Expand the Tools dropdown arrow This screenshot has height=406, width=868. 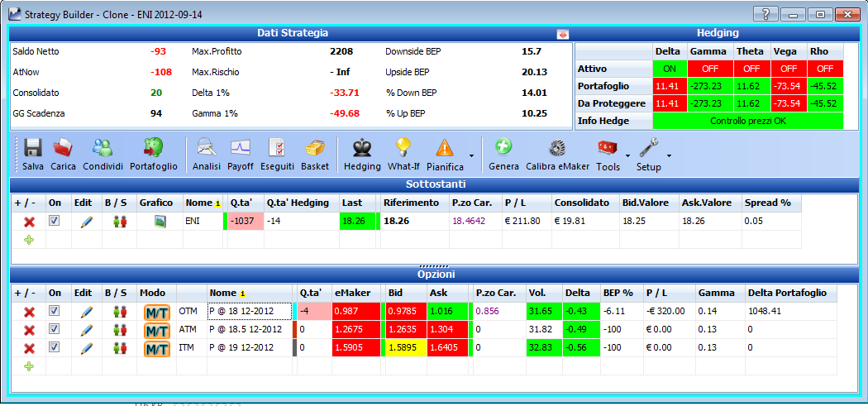(627, 155)
